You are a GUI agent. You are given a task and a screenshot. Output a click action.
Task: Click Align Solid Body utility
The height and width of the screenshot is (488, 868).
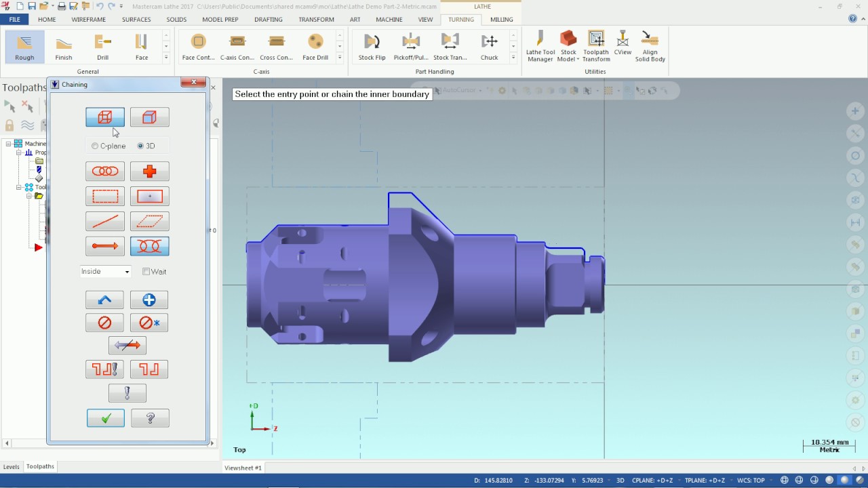(x=650, y=46)
